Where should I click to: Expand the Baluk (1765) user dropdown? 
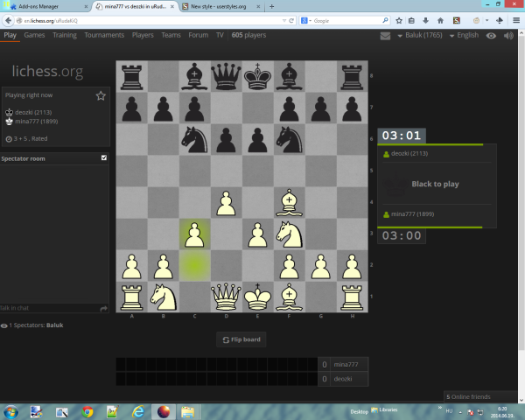coord(420,36)
